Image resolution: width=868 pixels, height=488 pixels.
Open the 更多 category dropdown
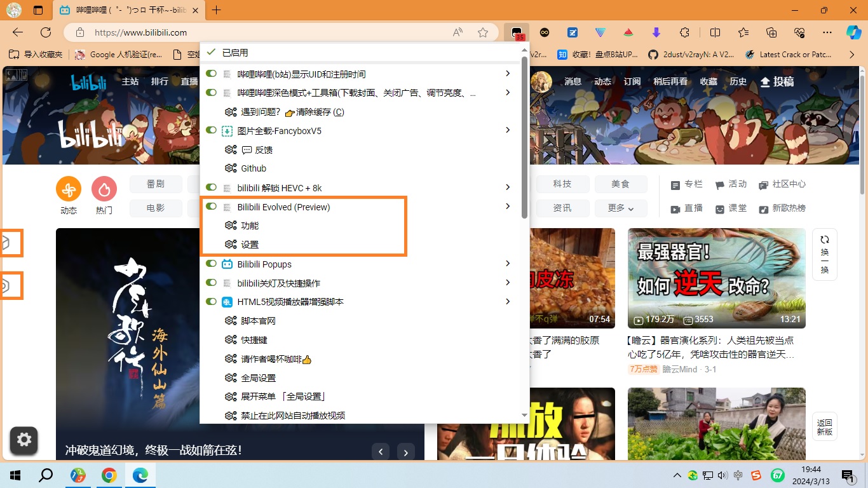click(621, 208)
